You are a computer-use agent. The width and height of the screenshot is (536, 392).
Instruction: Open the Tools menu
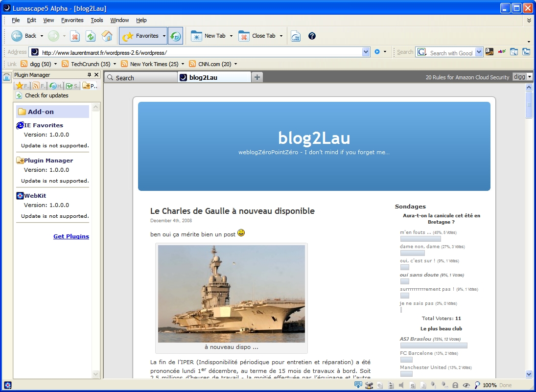pos(97,20)
